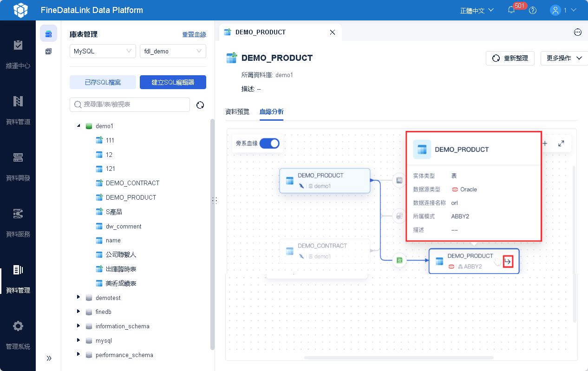588x371 pixels.
Task: Select table 111 in the tree
Action: [x=110, y=140]
